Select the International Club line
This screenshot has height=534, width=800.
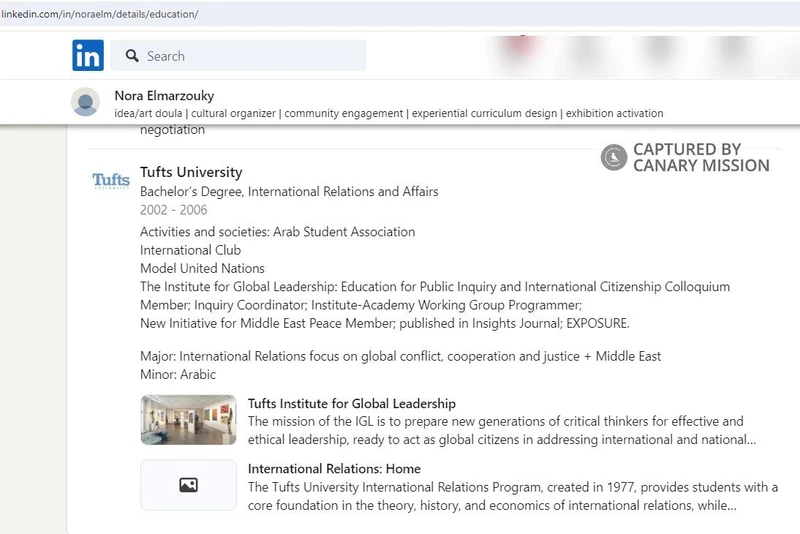pyautogui.click(x=190, y=250)
